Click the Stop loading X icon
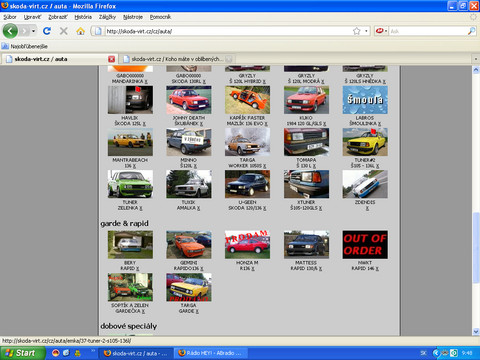The width and height of the screenshot is (480, 360). tap(63, 31)
